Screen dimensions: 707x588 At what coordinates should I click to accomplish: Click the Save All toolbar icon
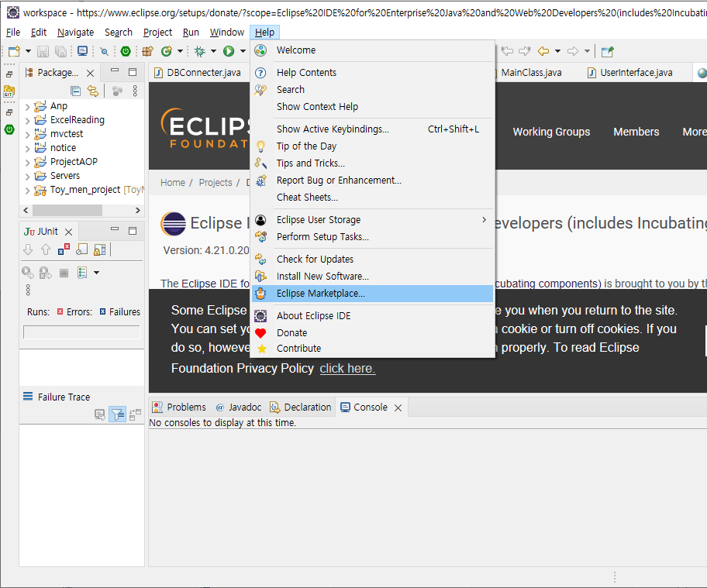pyautogui.click(x=61, y=51)
